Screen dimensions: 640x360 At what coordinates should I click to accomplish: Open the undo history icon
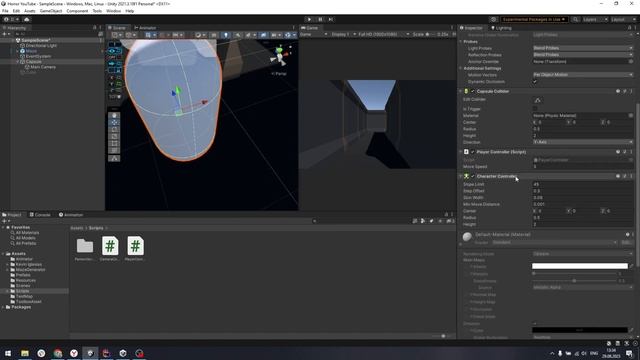(493, 19)
